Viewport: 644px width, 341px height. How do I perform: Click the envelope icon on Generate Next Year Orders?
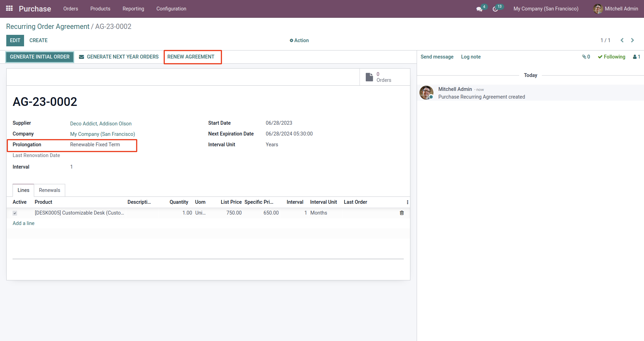point(82,57)
